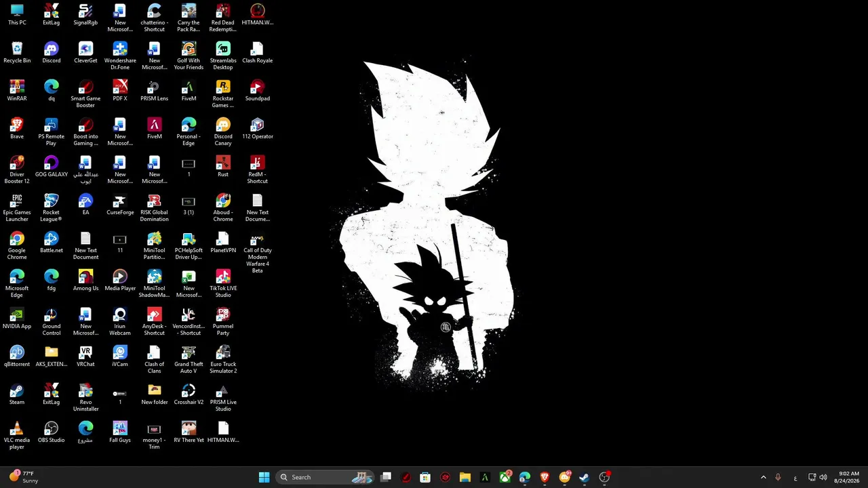Launch Smart Game Booster desktop shortcut
The width and height of the screenshot is (868, 488).
[85, 94]
